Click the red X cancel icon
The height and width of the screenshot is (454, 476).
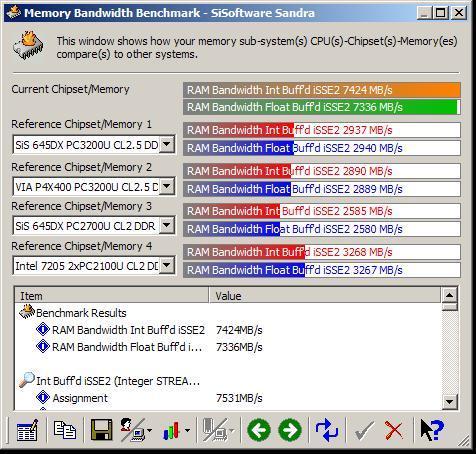tap(394, 430)
